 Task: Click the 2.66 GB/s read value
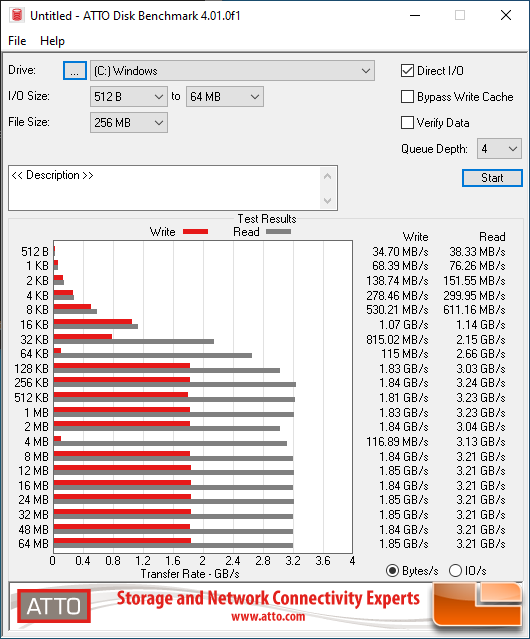[481, 354]
